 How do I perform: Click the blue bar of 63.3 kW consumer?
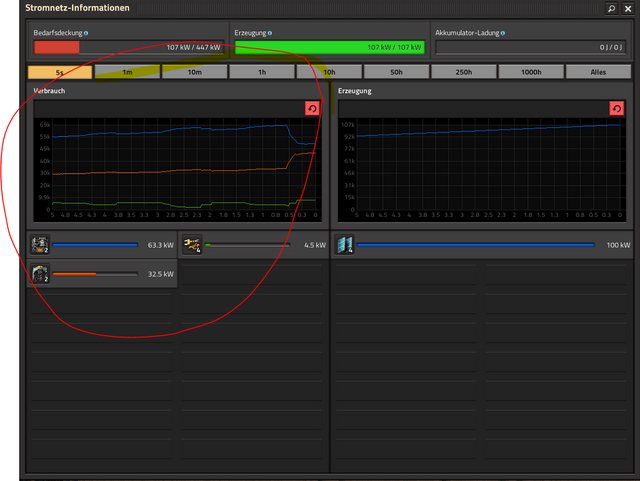click(95, 245)
